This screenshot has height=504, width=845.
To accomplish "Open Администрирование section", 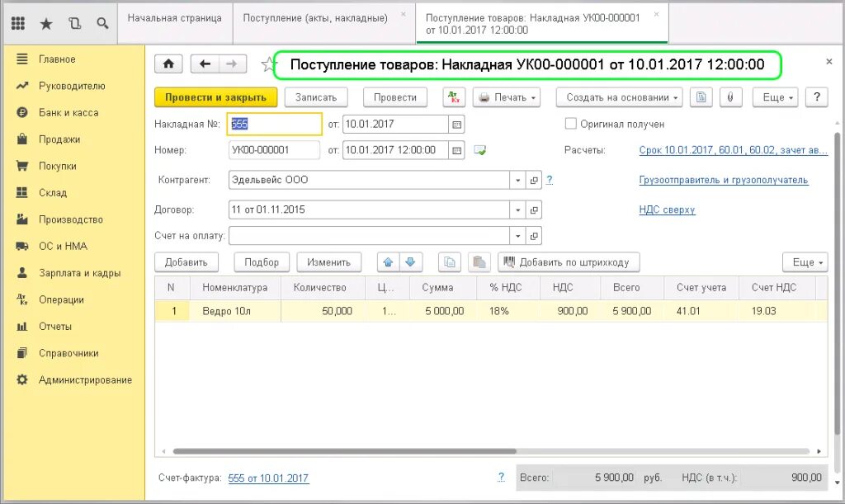I will click(85, 379).
